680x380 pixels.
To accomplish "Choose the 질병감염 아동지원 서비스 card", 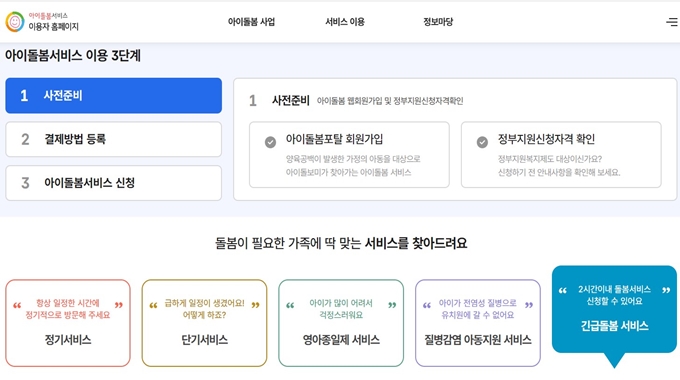I will [x=477, y=323].
